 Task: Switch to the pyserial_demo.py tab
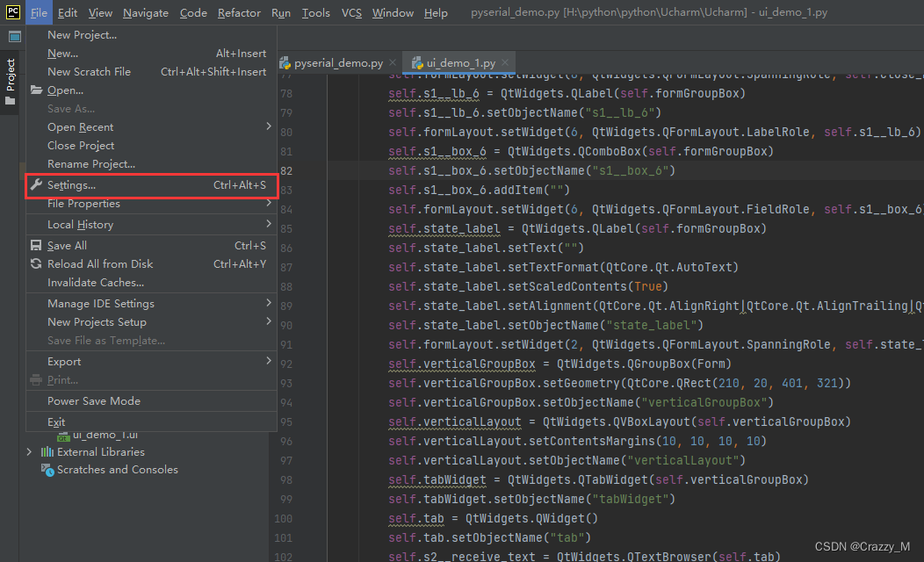click(338, 62)
